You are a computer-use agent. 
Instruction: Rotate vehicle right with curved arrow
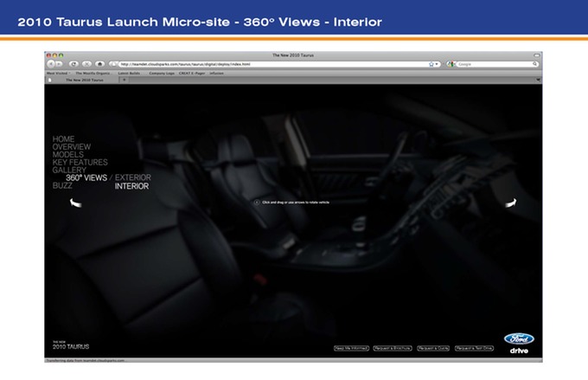click(511, 203)
